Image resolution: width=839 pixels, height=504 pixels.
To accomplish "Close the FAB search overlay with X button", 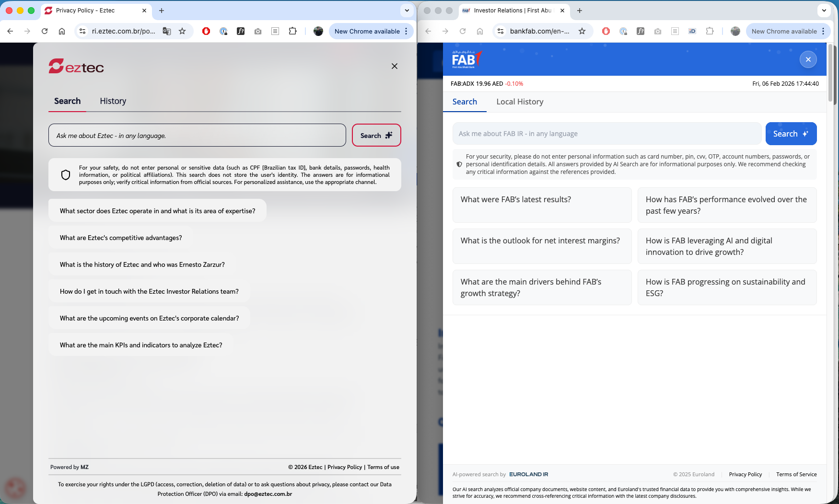I will coord(808,59).
